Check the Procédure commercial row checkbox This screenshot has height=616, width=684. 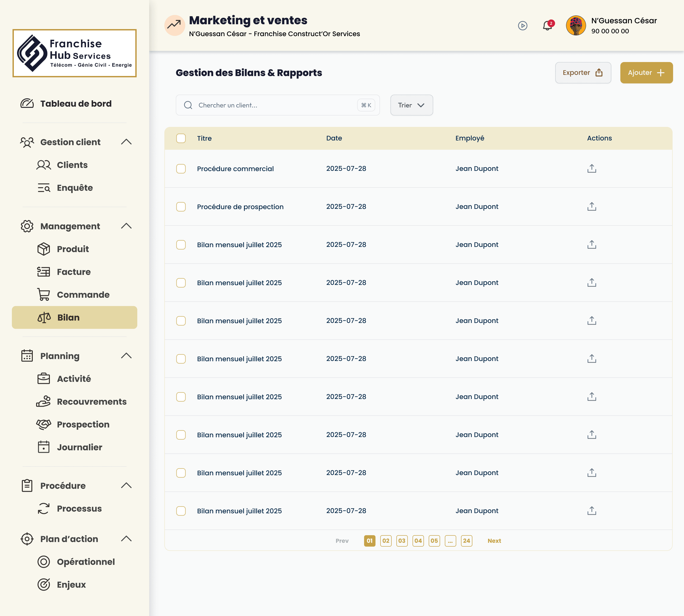click(181, 168)
